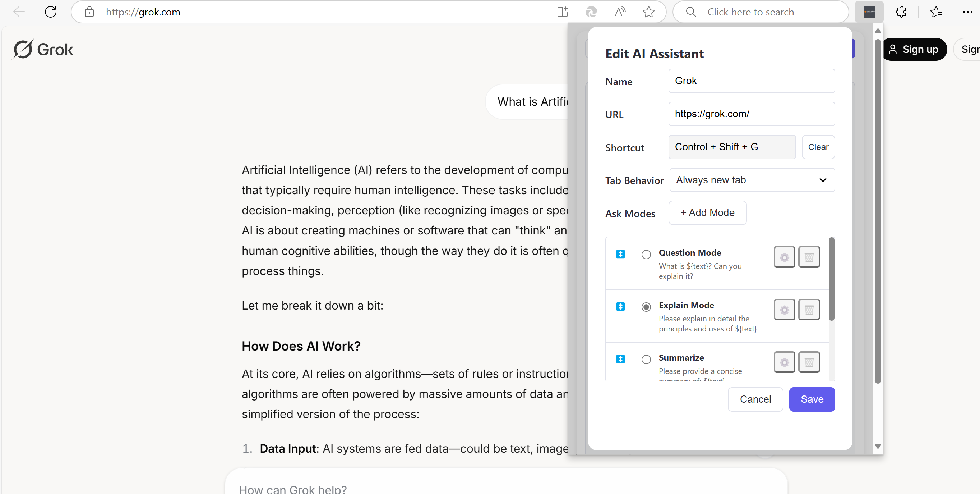Screen dimensions: 980x494
Task: Select the Explain Mode radio button
Action: (x=646, y=307)
